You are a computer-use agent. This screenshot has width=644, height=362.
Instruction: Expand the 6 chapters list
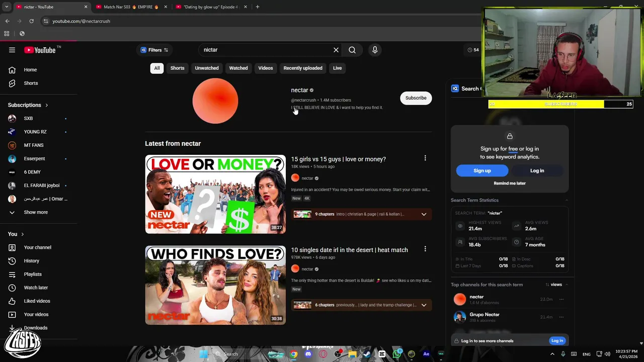tap(424, 305)
